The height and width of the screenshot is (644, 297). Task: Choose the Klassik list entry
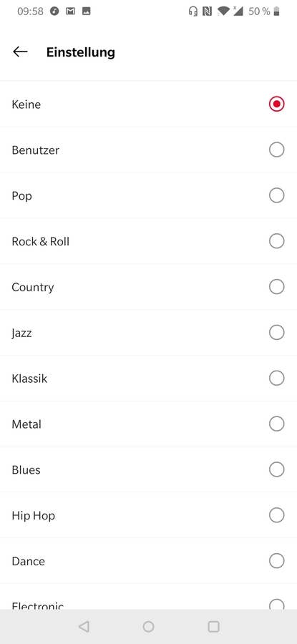tap(148, 379)
